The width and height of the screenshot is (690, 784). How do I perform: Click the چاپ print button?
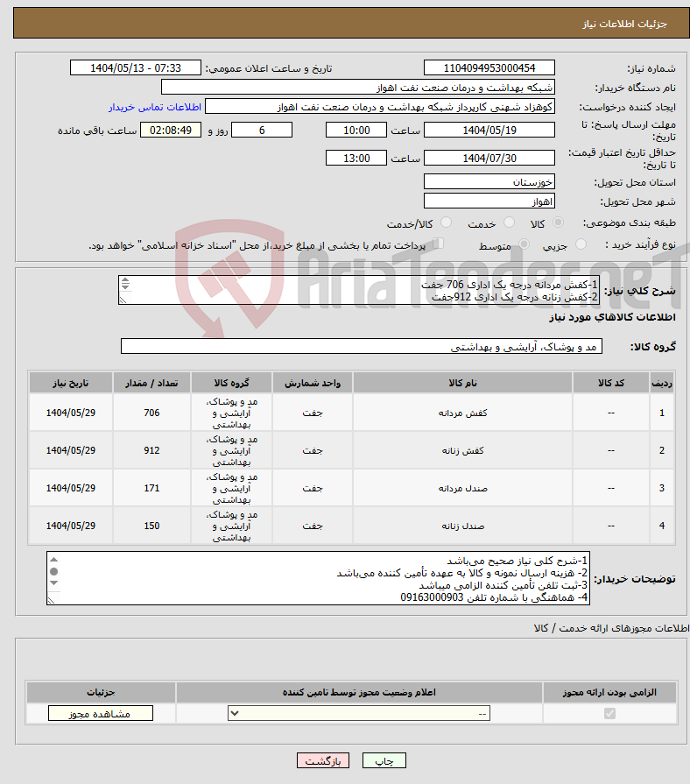(x=384, y=760)
